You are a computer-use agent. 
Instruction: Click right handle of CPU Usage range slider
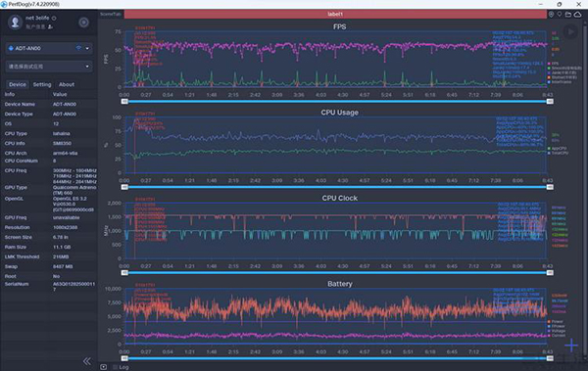550,187
